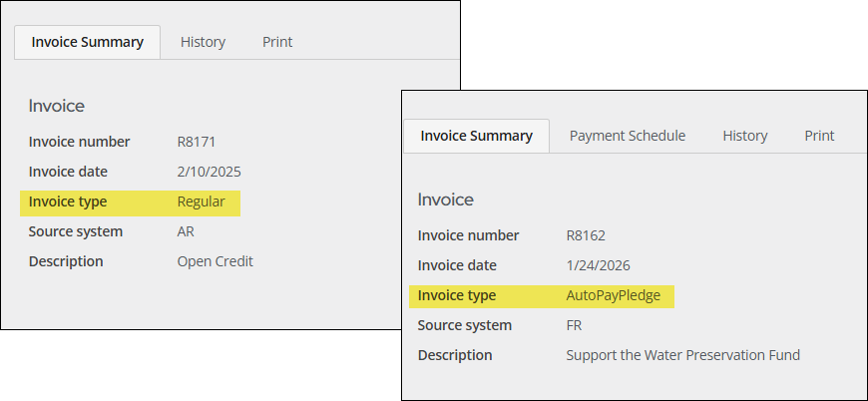Select the History tab beside Payment Schedule
868x401 pixels.
[x=744, y=136]
